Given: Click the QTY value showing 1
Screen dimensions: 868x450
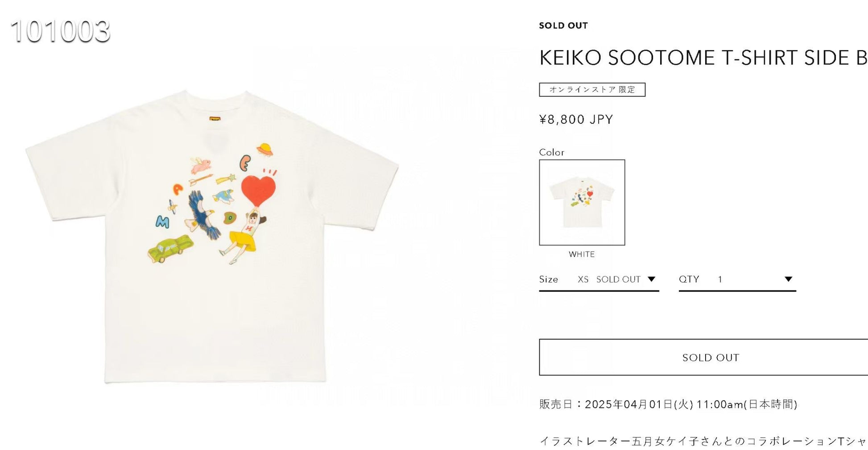Looking at the screenshot, I should pos(720,279).
